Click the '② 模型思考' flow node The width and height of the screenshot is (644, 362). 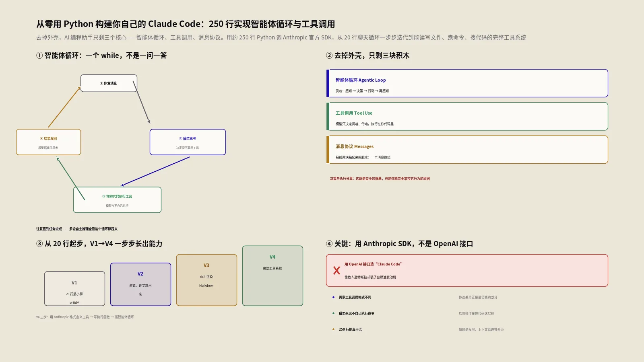pyautogui.click(x=188, y=142)
